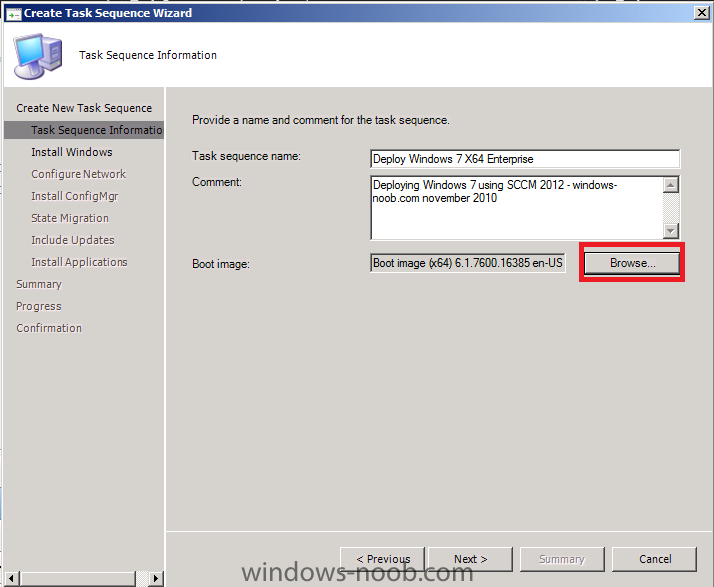The image size is (714, 587).
Task: Click the 'Boot image:' label
Action: tap(221, 264)
